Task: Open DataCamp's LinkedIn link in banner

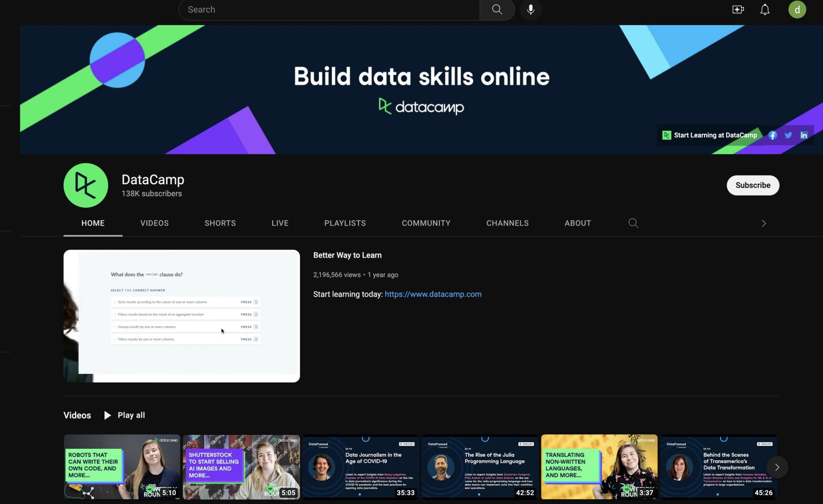Action: click(x=804, y=136)
